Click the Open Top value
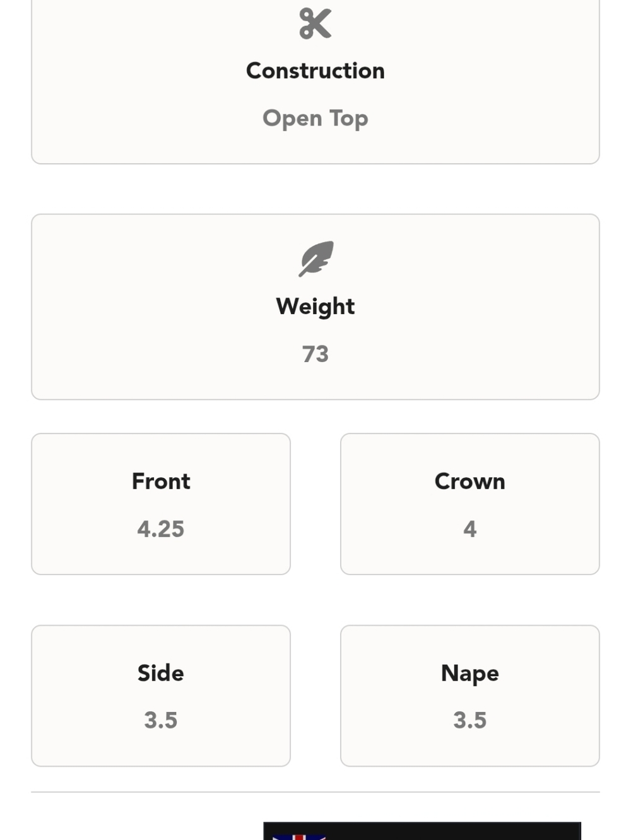This screenshot has width=631, height=840. click(315, 119)
